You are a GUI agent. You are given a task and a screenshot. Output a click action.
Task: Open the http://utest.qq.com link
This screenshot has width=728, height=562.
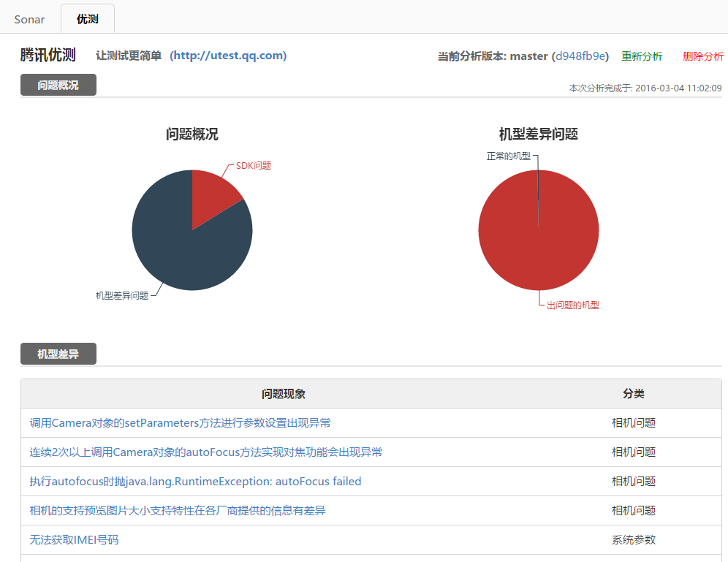pyautogui.click(x=228, y=56)
